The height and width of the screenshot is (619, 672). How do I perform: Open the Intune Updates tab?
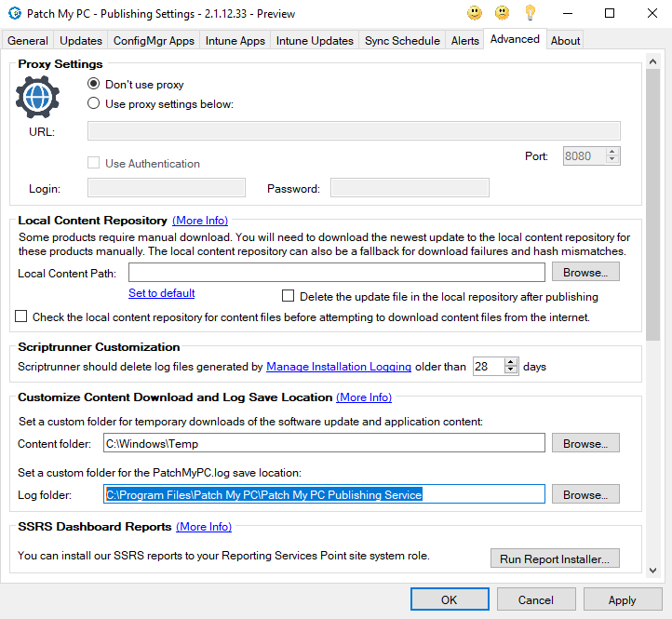[315, 41]
